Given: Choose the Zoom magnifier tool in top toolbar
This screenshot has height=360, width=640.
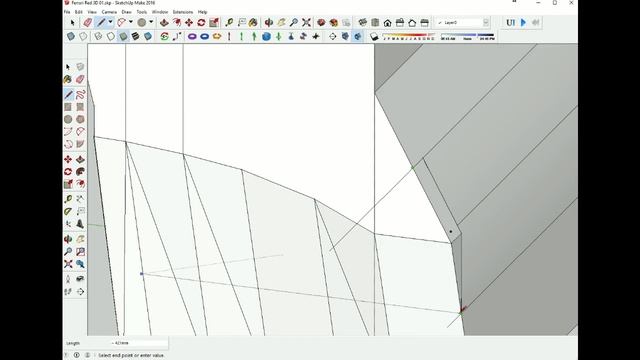Looking at the screenshot, I should tap(293, 22).
